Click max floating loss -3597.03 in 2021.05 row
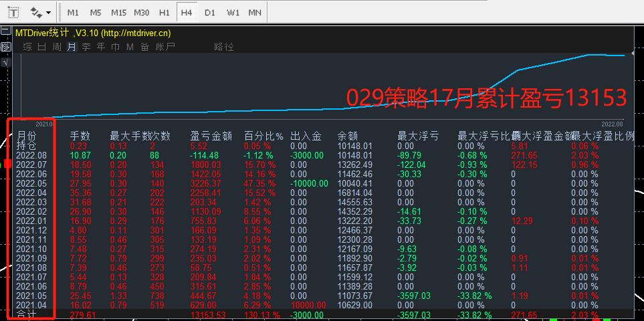The width and height of the screenshot is (644, 321). (x=414, y=296)
